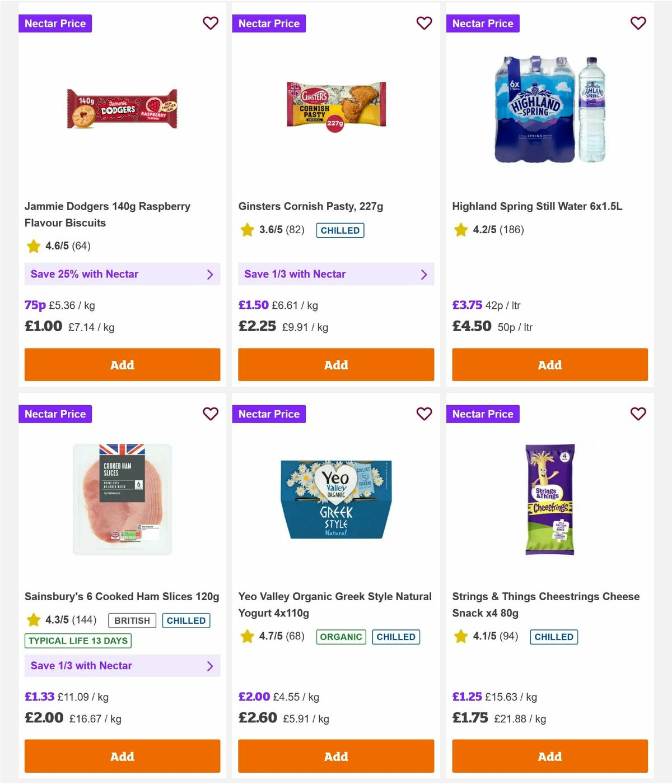Favourite the Jammie Dodgers biscuits

pos(211,23)
